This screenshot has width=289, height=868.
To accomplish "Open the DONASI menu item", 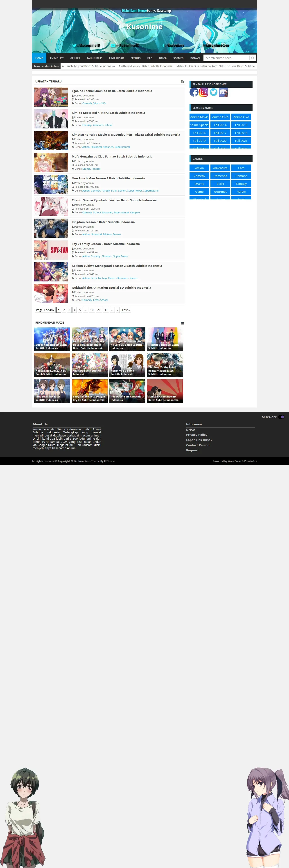I will tap(195, 58).
